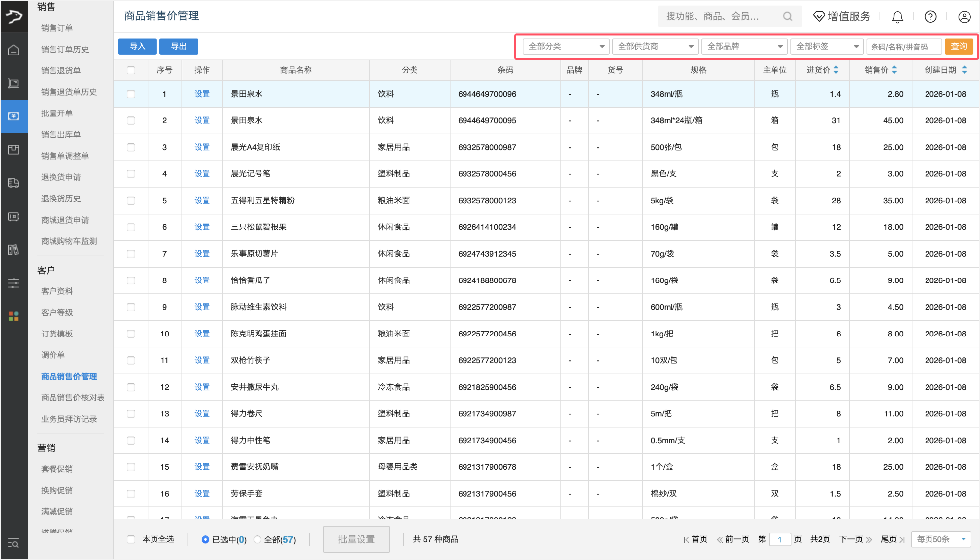Select the 全部(57) radio button

coord(257,539)
